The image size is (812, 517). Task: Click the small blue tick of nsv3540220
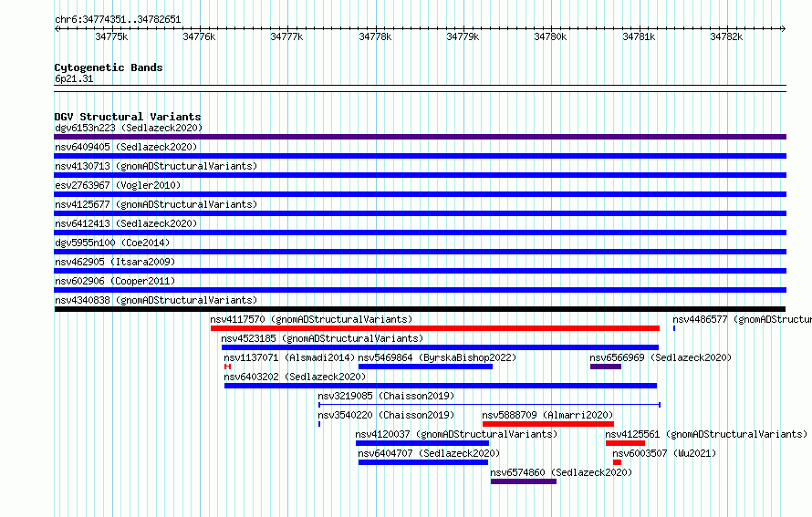(319, 424)
